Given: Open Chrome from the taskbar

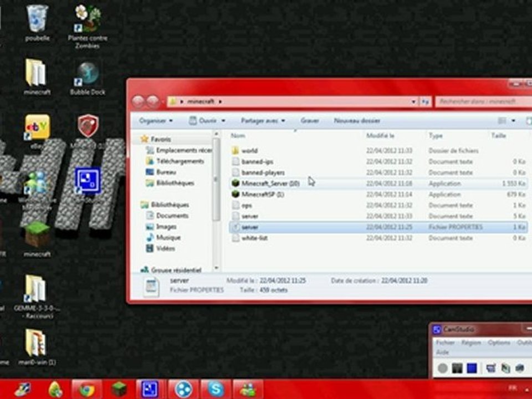Looking at the screenshot, I should coord(87,390).
